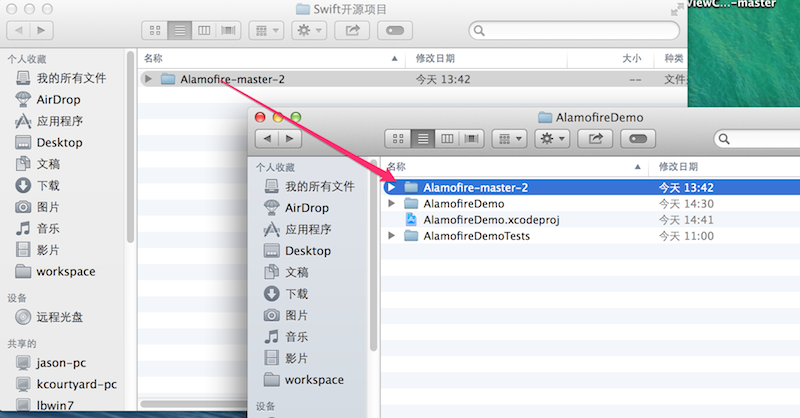Open 图片 in AlamofireDemo sidebar
800x418 pixels.
[x=286, y=315]
